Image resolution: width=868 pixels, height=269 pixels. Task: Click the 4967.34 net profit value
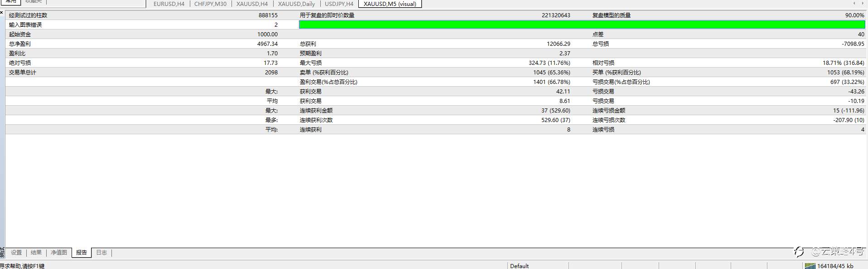(x=267, y=44)
